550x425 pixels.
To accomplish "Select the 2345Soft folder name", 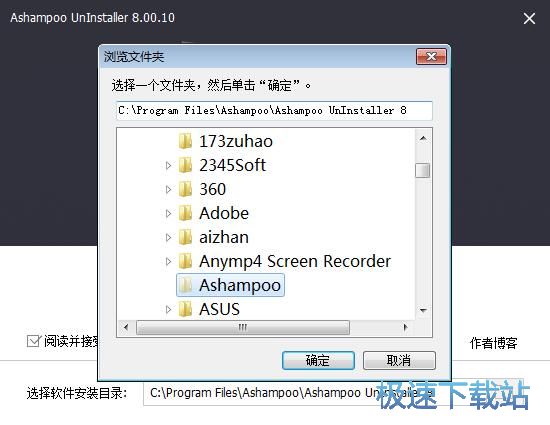I will coord(233,165).
